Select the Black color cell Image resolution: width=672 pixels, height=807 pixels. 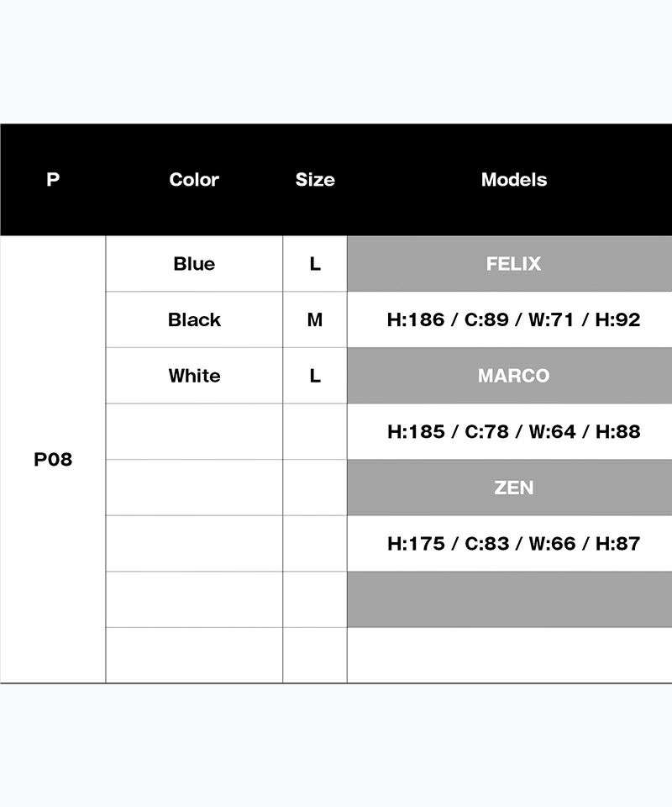194,319
